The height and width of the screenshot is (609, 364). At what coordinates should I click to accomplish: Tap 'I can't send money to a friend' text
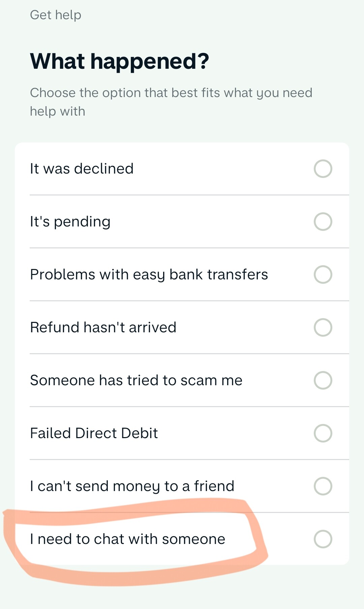click(132, 486)
